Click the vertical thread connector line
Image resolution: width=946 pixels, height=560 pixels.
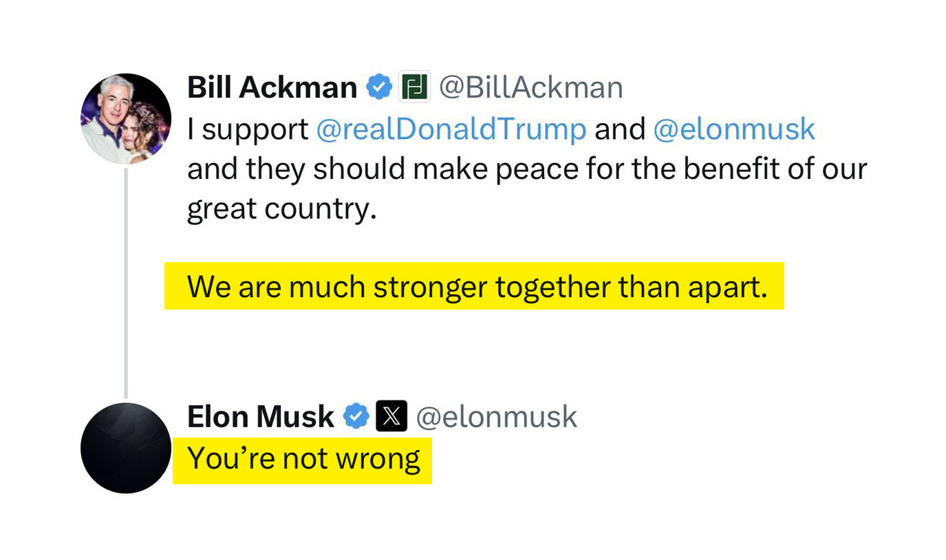point(126,283)
